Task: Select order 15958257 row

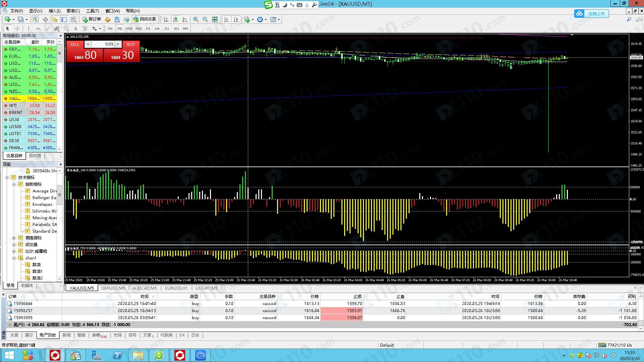Action: tap(322, 311)
